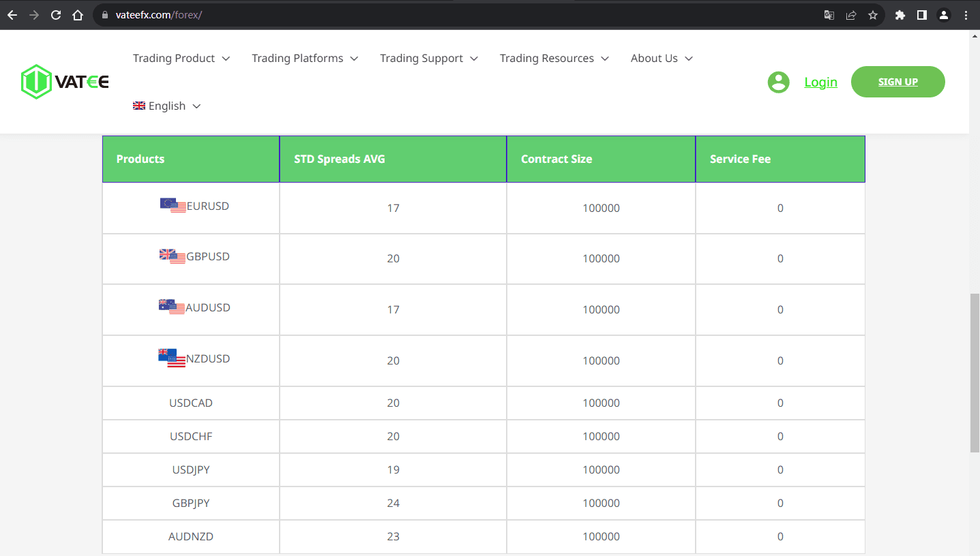Reload the page with the refresh icon

56,15
